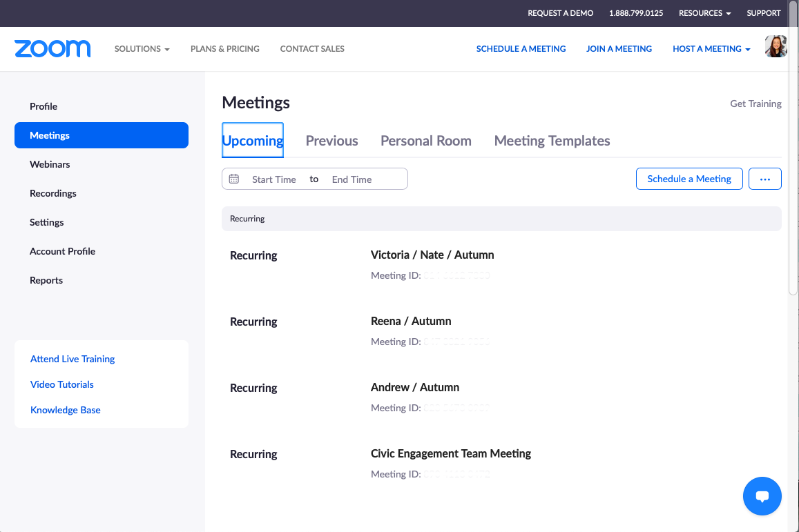Open the Get Training link
The height and width of the screenshot is (532, 799).
point(755,104)
